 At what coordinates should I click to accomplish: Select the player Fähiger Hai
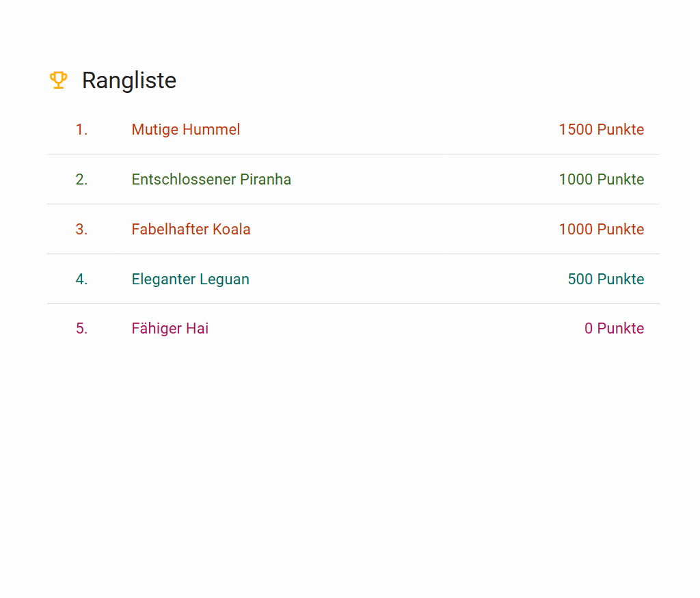tap(170, 329)
